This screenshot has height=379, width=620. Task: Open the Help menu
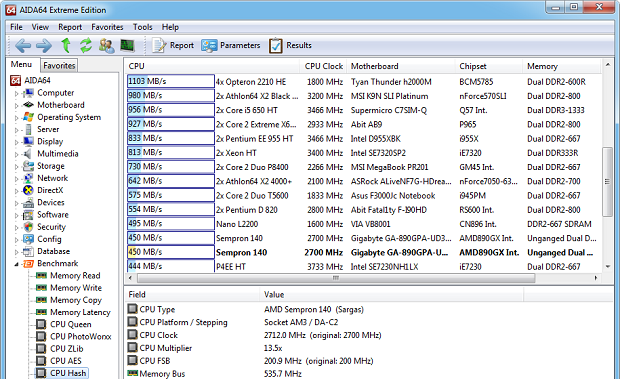(x=170, y=27)
